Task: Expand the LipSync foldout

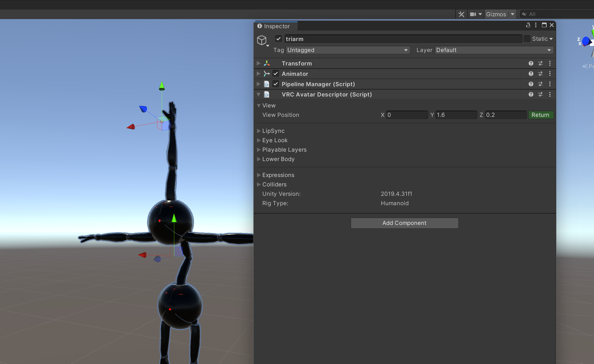Action: click(x=273, y=131)
